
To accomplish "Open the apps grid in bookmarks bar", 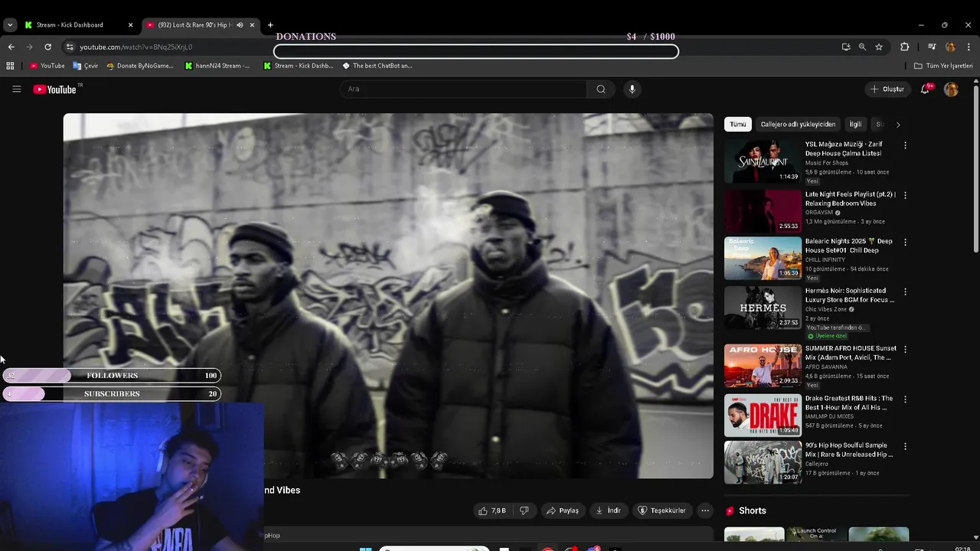I will pyautogui.click(x=10, y=66).
